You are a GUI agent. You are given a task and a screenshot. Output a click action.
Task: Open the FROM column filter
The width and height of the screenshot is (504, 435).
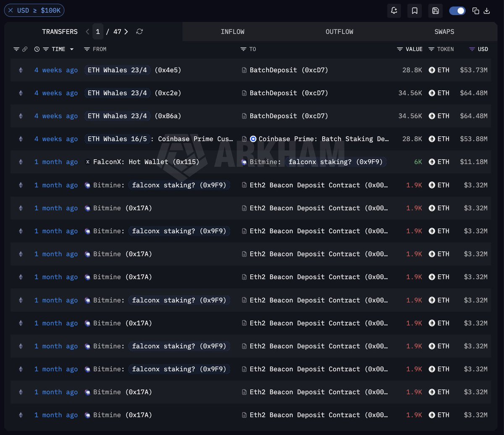pyautogui.click(x=87, y=49)
